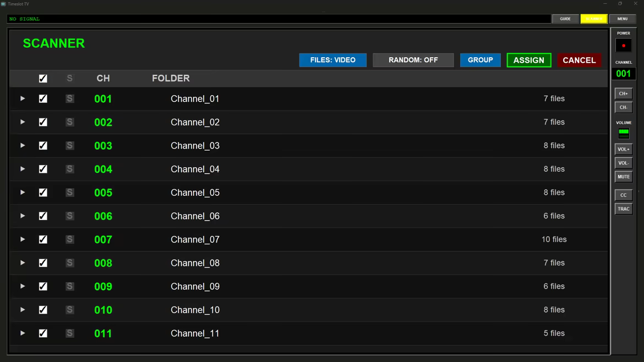Viewport: 644px width, 362px height.
Task: Uncheck the Channel_06 checkbox
Action: (x=43, y=216)
